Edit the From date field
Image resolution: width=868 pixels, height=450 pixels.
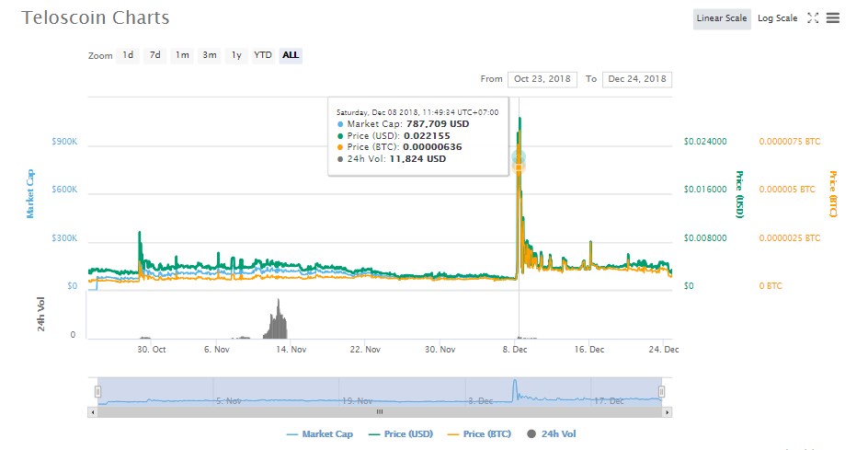point(542,79)
